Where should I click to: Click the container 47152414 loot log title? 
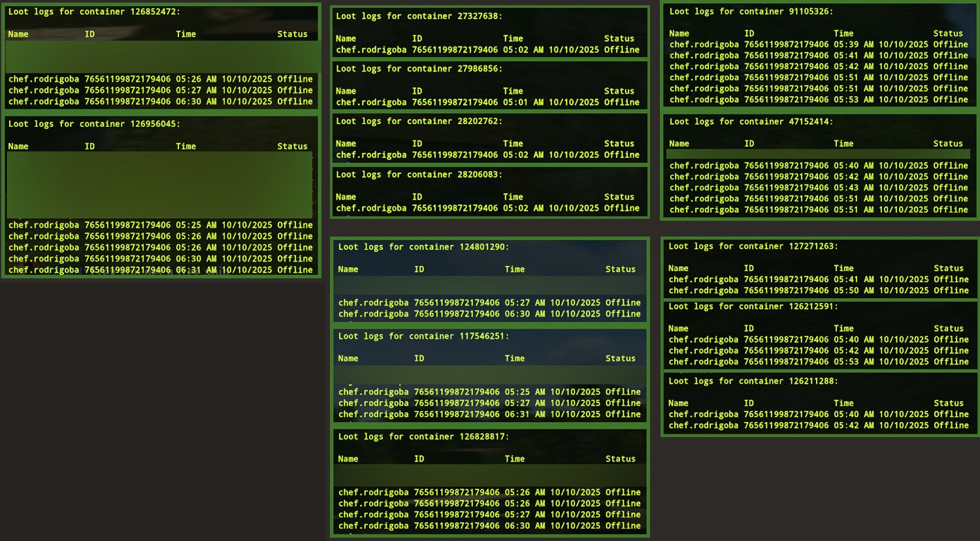(x=751, y=122)
